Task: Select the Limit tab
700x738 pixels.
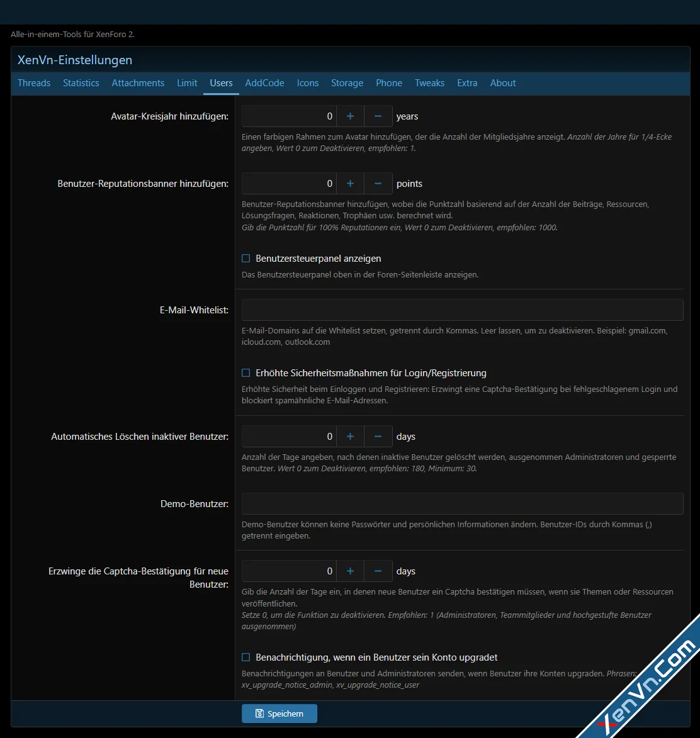Action: pyautogui.click(x=187, y=83)
